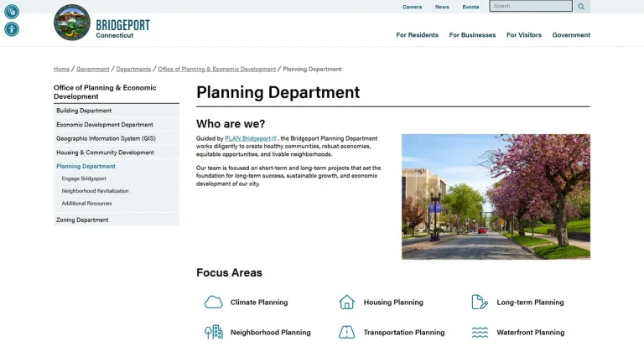The height and width of the screenshot is (362, 644).
Task: Open the For Visitors menu
Action: coord(524,35)
